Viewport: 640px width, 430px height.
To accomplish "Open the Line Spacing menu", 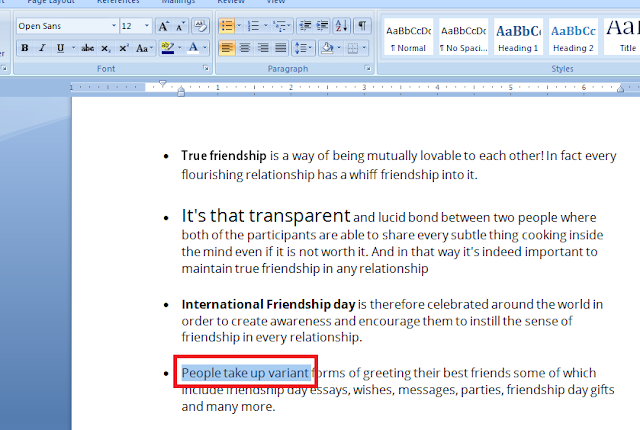I will tap(303, 48).
